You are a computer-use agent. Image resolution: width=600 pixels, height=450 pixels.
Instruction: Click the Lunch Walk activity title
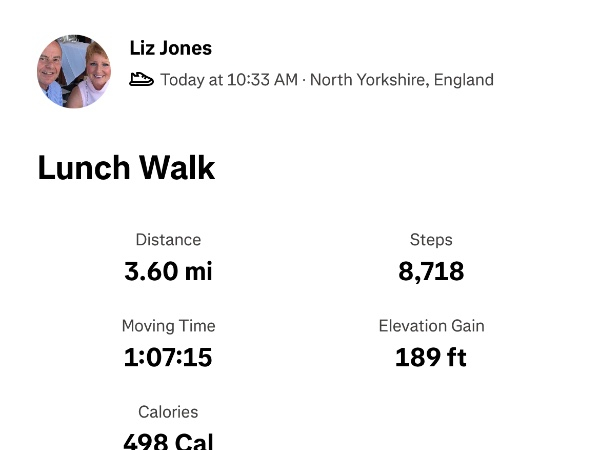point(126,167)
